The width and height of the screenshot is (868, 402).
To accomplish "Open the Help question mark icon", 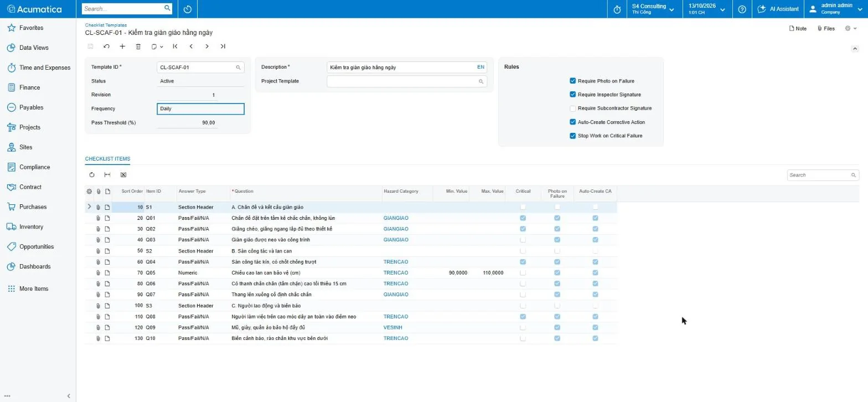I will [x=742, y=9].
